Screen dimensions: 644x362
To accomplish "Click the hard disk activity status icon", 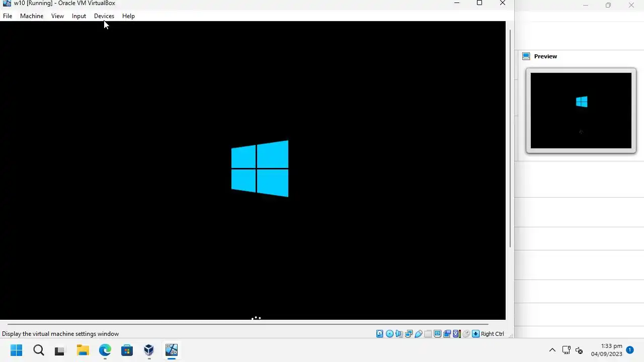I will point(380,334).
